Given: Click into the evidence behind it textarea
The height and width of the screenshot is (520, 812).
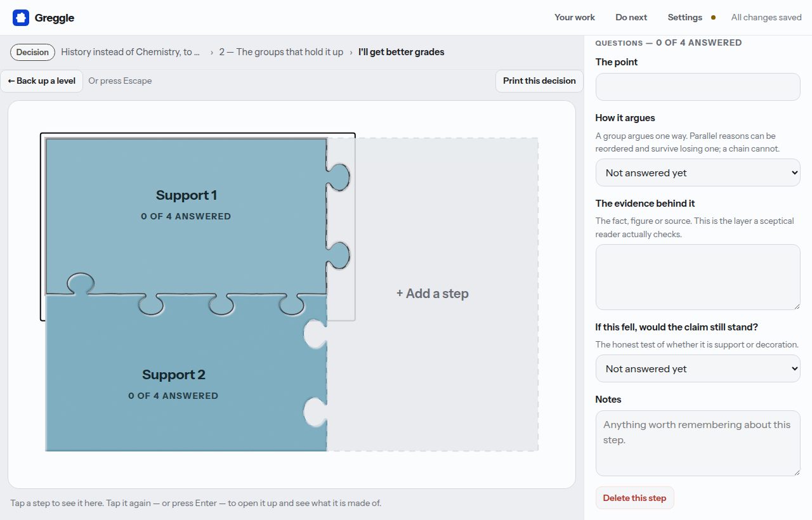Looking at the screenshot, I should click(698, 277).
